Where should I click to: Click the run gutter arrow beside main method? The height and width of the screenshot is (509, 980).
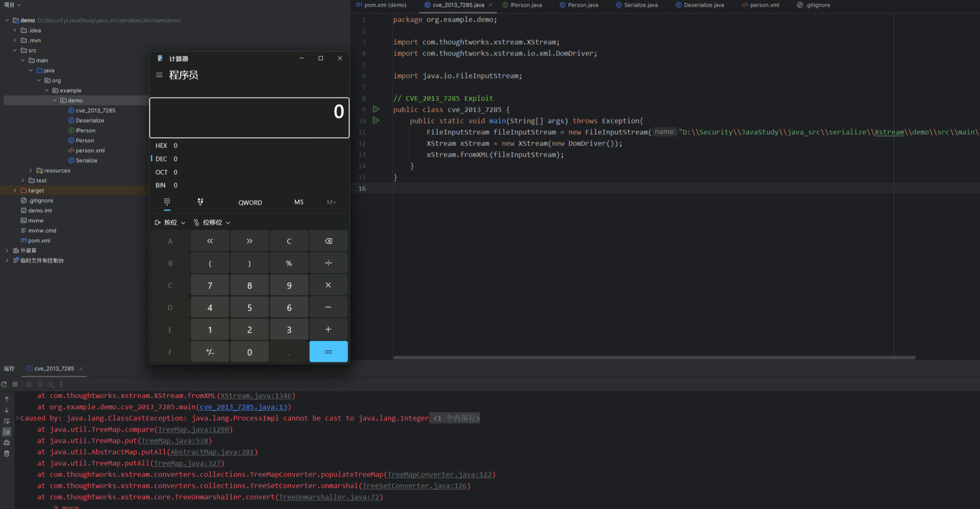click(376, 121)
